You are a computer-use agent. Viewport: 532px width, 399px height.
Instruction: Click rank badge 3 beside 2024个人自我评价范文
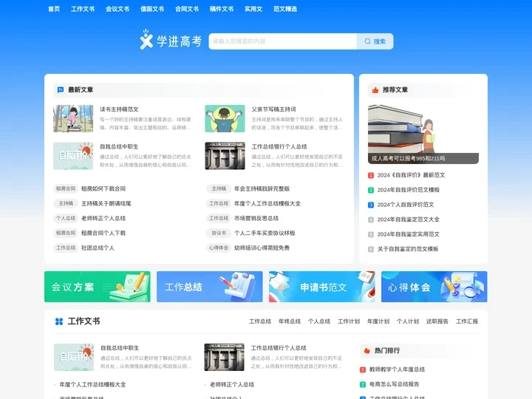click(x=371, y=205)
